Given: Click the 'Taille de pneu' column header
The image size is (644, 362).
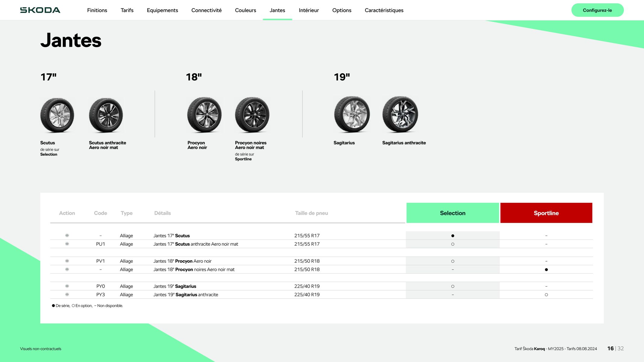Looking at the screenshot, I should pos(311,213).
